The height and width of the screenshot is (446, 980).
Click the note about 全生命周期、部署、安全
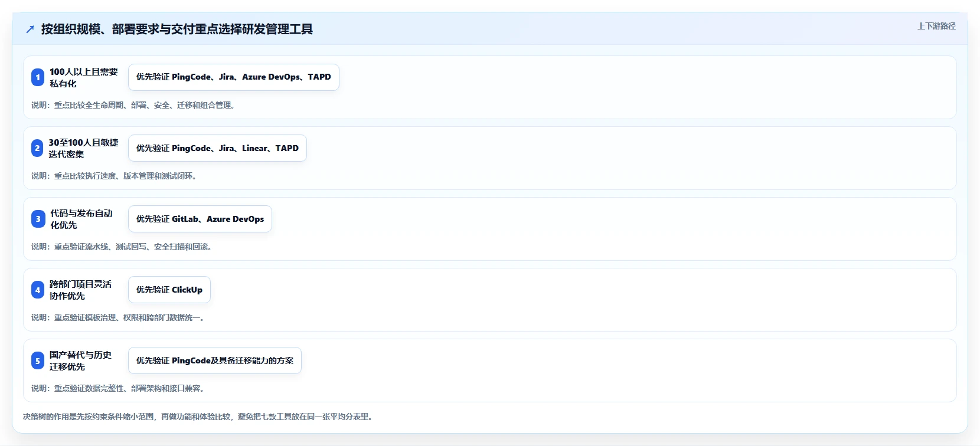tap(135, 105)
